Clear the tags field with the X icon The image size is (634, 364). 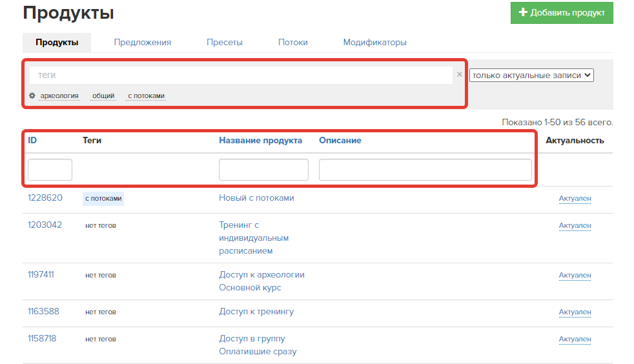(459, 74)
